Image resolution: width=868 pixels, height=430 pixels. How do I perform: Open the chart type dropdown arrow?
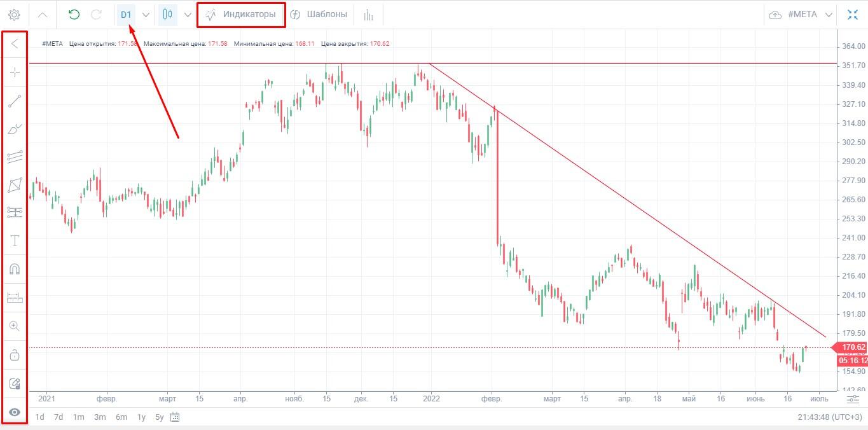click(188, 15)
